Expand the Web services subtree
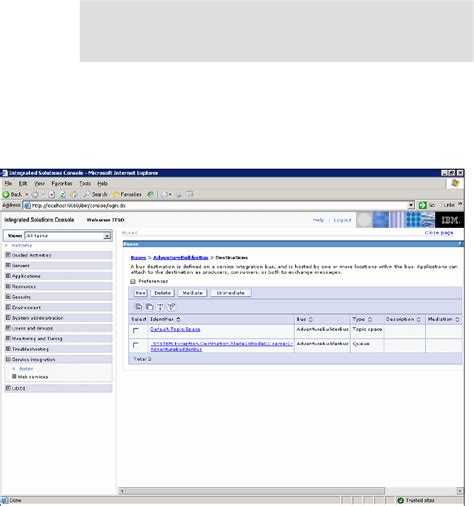The width and height of the screenshot is (474, 506). click(x=14, y=376)
